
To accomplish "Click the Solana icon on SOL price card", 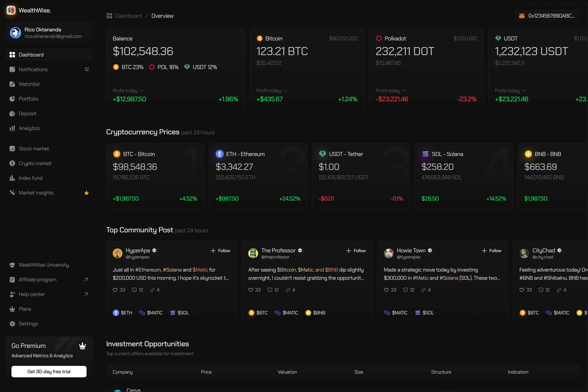I will click(x=425, y=154).
